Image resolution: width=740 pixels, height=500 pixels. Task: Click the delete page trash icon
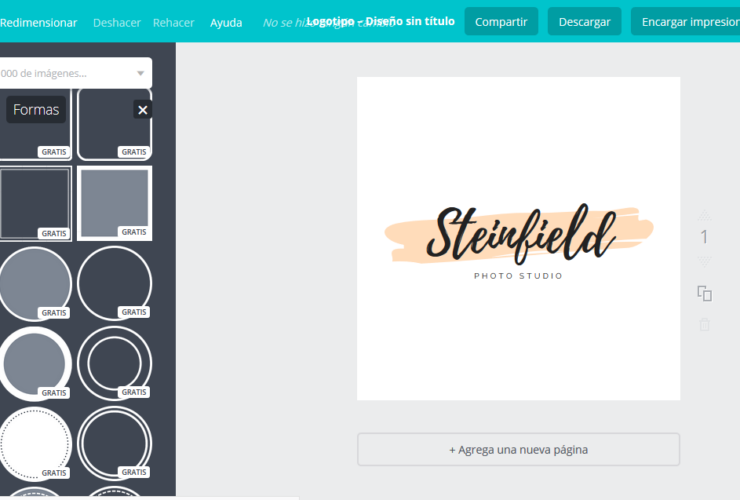(704, 324)
